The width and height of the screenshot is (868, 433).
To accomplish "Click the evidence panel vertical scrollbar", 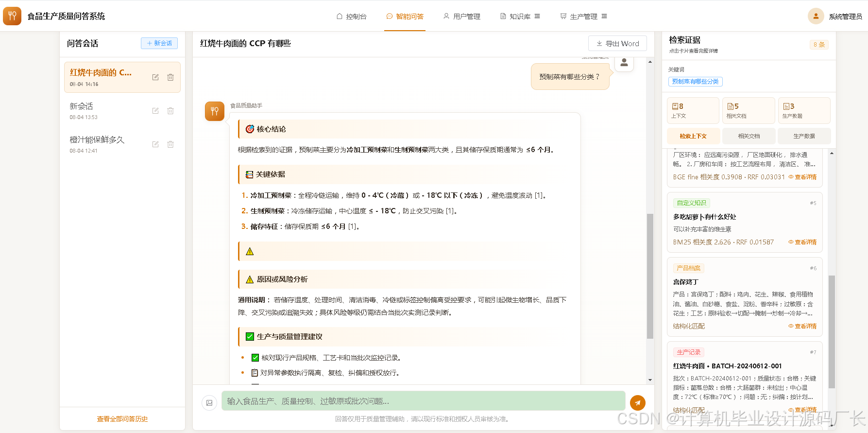I will click(x=832, y=332).
